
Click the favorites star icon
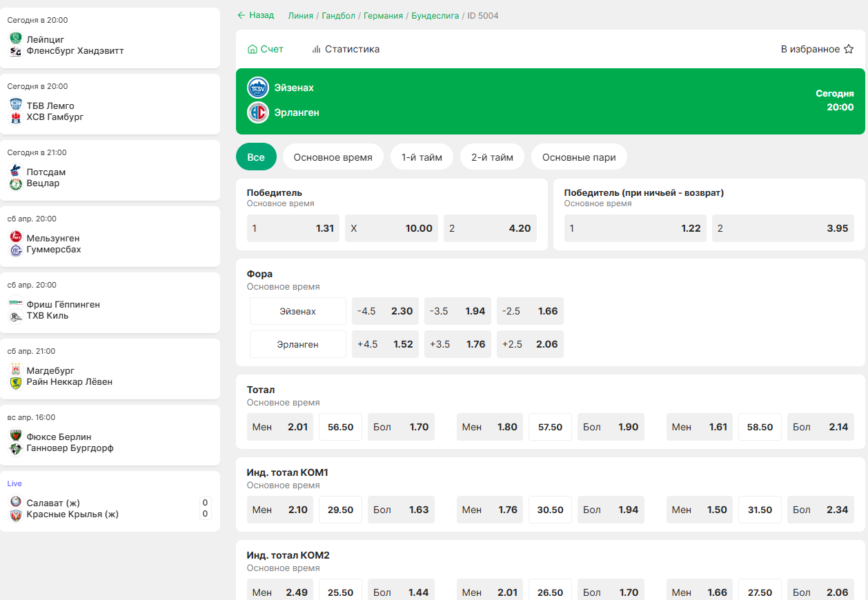(x=849, y=49)
